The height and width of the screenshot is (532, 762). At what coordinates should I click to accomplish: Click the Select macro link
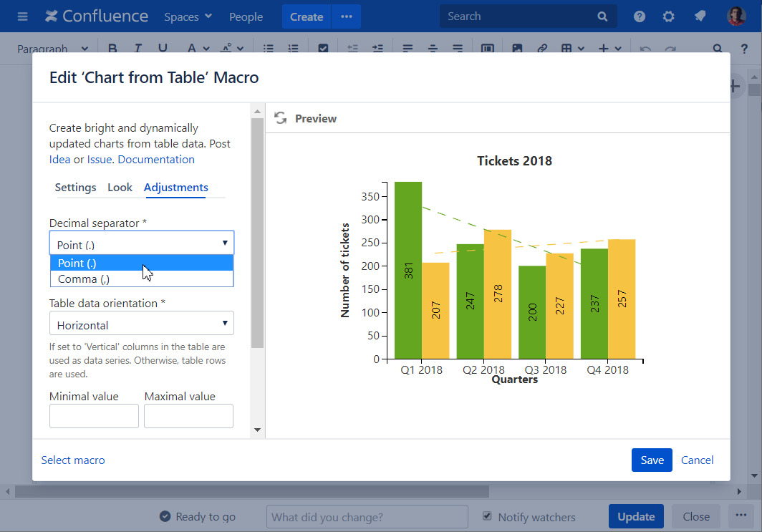pyautogui.click(x=73, y=460)
